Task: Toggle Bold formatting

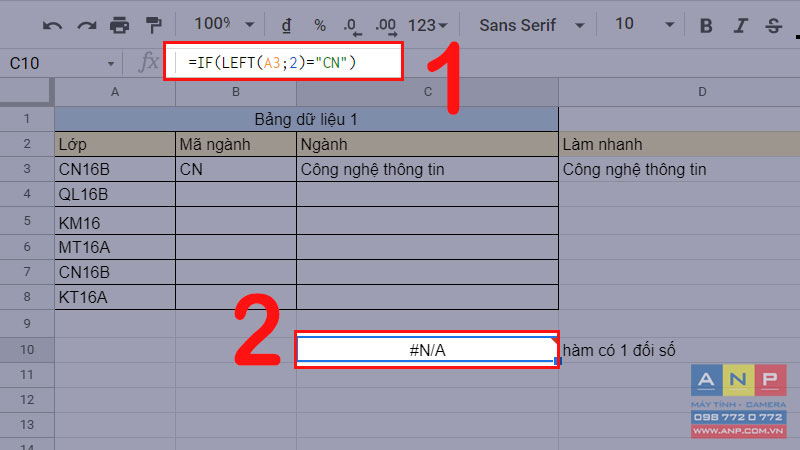Action: click(706, 25)
